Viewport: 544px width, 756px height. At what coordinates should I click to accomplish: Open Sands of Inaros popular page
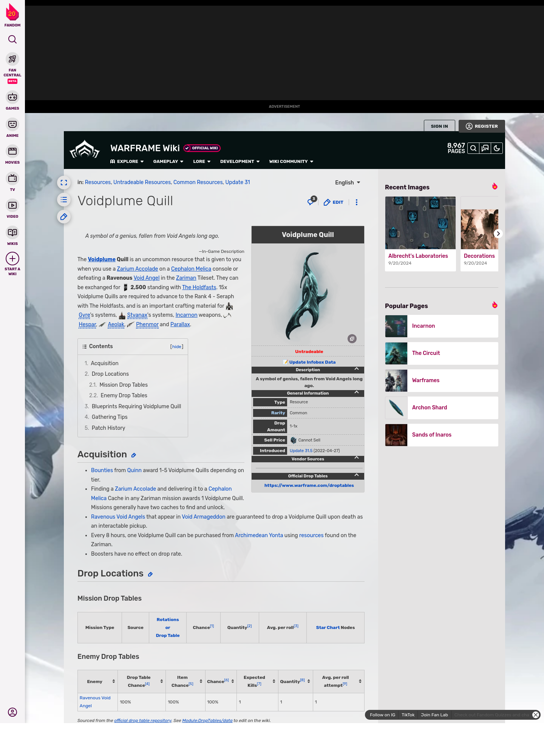click(442, 435)
